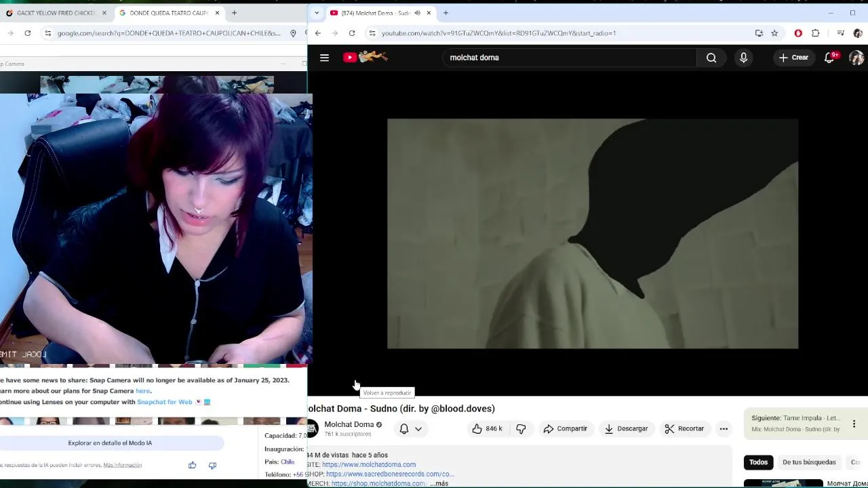The width and height of the screenshot is (868, 488).
Task: Mute the YouTube tab via its speaker icon
Action: [x=417, y=13]
